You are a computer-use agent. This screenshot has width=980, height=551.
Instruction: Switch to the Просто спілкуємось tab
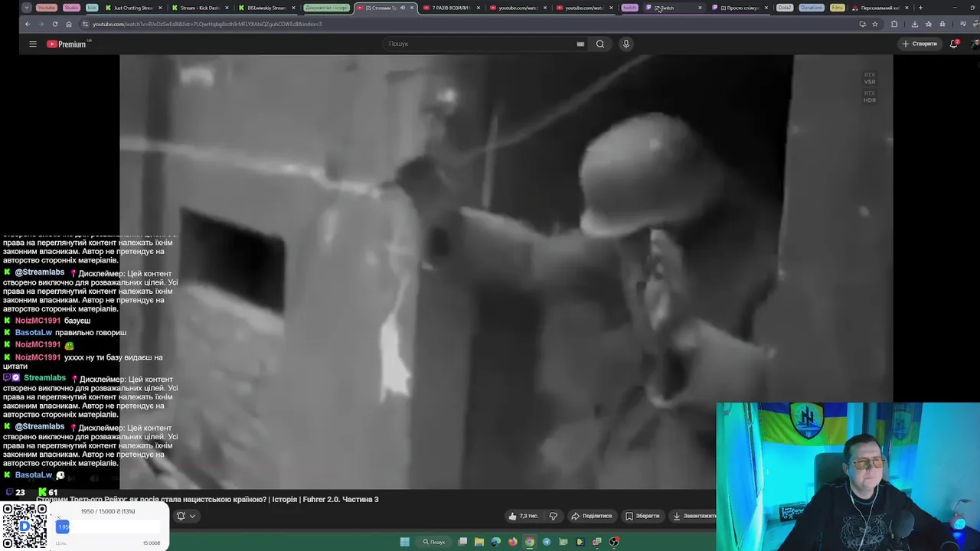[740, 8]
